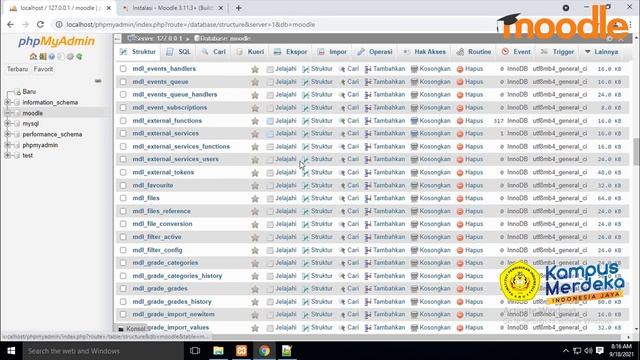
Task: Open XAMPP icon in the taskbar
Action: [x=241, y=351]
